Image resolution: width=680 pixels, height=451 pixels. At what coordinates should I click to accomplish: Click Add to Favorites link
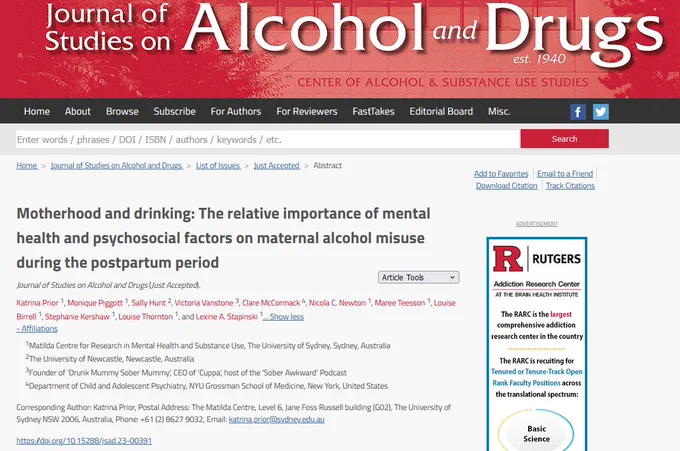coord(501,173)
